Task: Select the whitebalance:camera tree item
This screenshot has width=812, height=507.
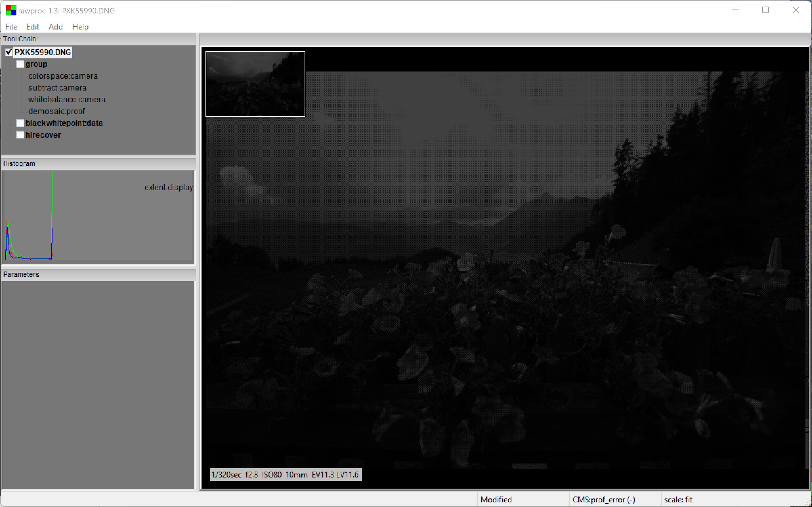Action: point(67,100)
